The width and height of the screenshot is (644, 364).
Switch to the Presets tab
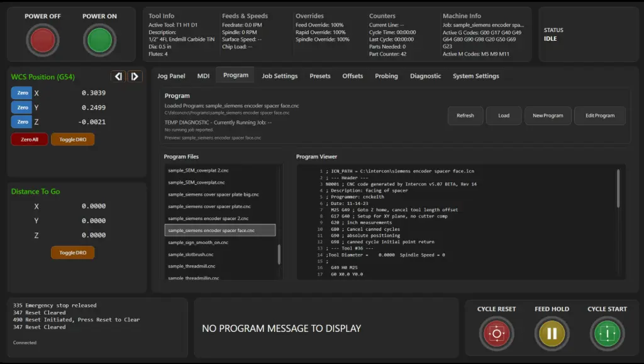point(320,76)
